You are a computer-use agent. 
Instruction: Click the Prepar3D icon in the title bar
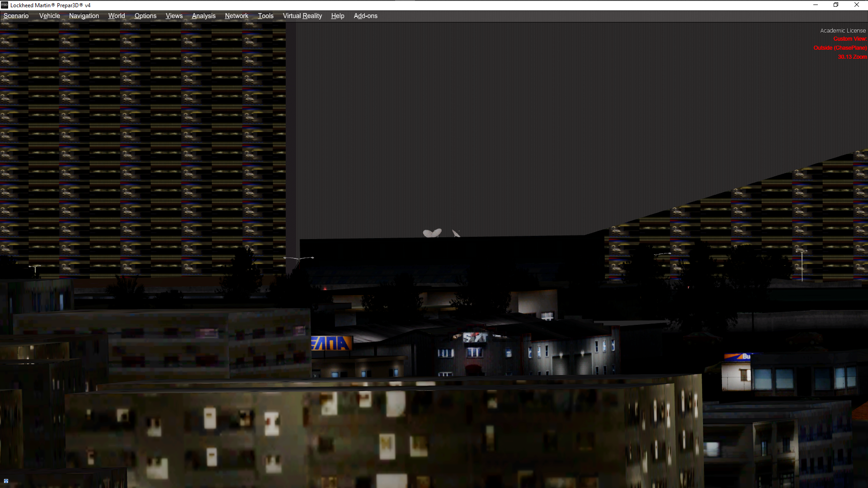5,5
